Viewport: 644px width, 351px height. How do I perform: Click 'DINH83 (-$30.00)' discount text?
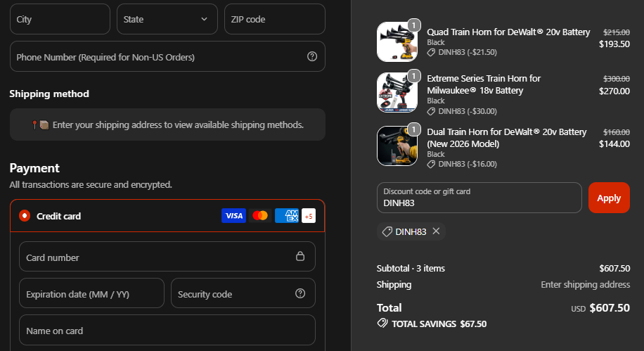pos(468,111)
